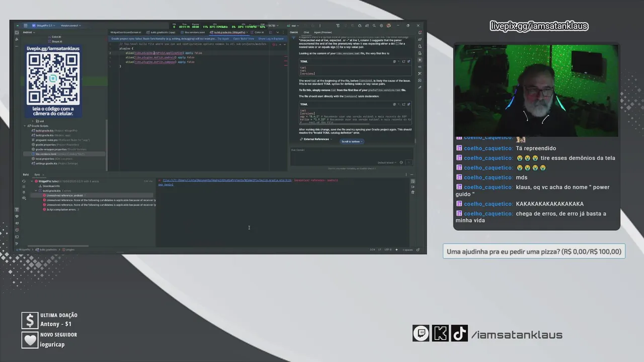Open the app run configuration dropdown

coord(293,26)
